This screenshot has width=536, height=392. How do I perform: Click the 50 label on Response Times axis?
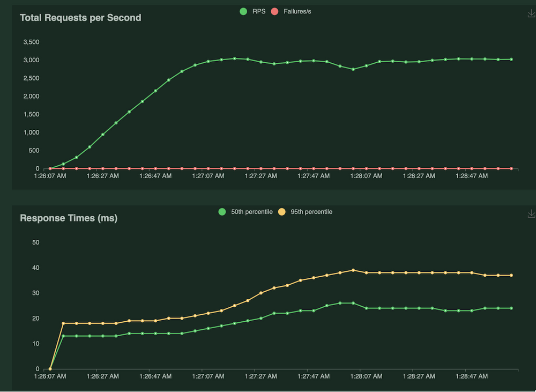[36, 242]
